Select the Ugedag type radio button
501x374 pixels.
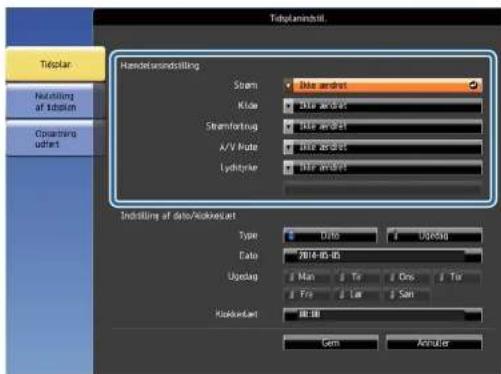(x=434, y=236)
